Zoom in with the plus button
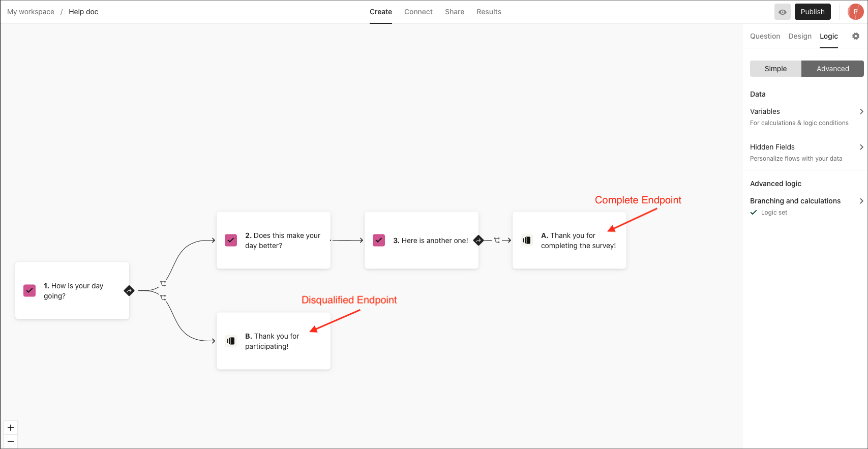The width and height of the screenshot is (868, 449). tap(11, 428)
